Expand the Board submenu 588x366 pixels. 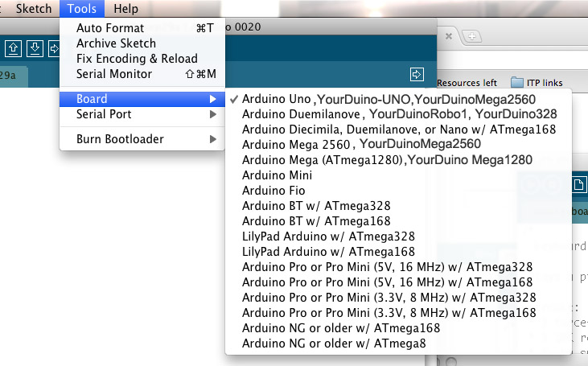point(142,99)
